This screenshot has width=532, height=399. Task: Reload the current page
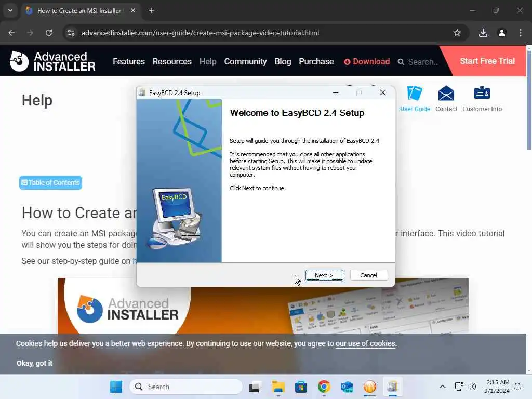pos(49,33)
